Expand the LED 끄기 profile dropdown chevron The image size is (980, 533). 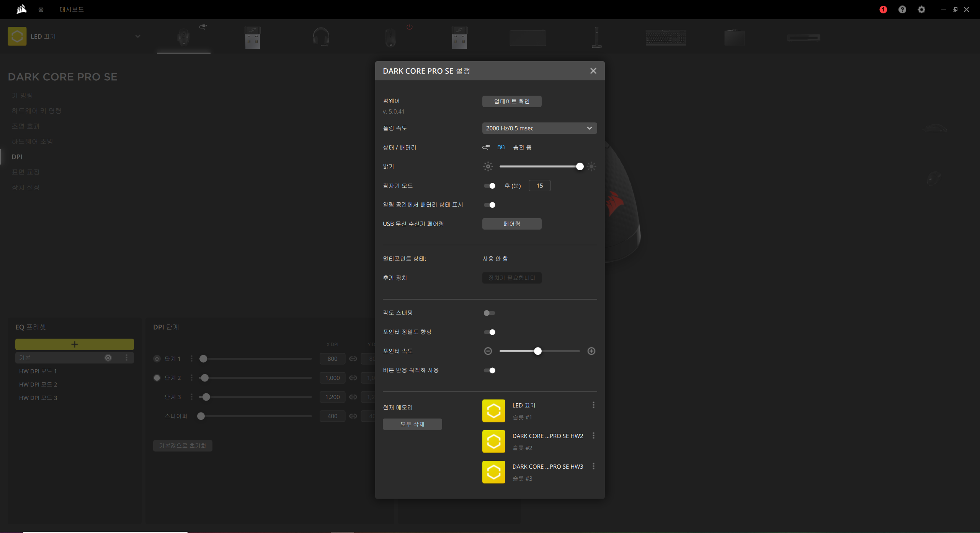click(x=138, y=36)
